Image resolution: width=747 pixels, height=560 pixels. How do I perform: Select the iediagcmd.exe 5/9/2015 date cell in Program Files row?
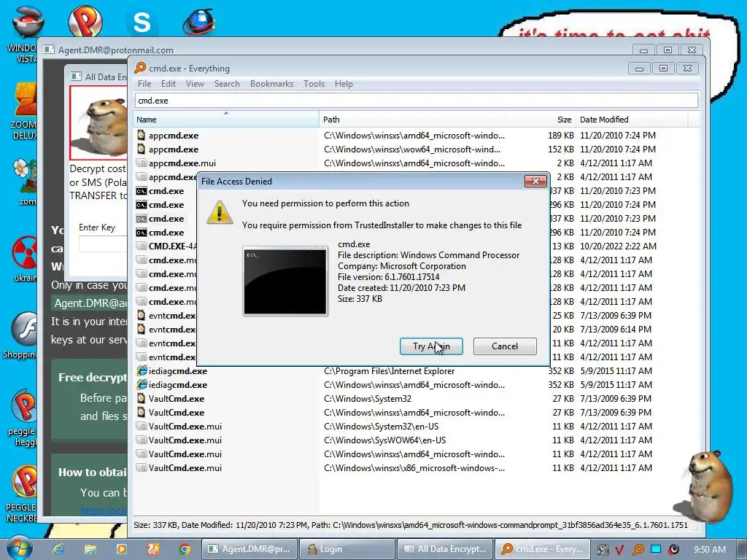click(x=616, y=371)
